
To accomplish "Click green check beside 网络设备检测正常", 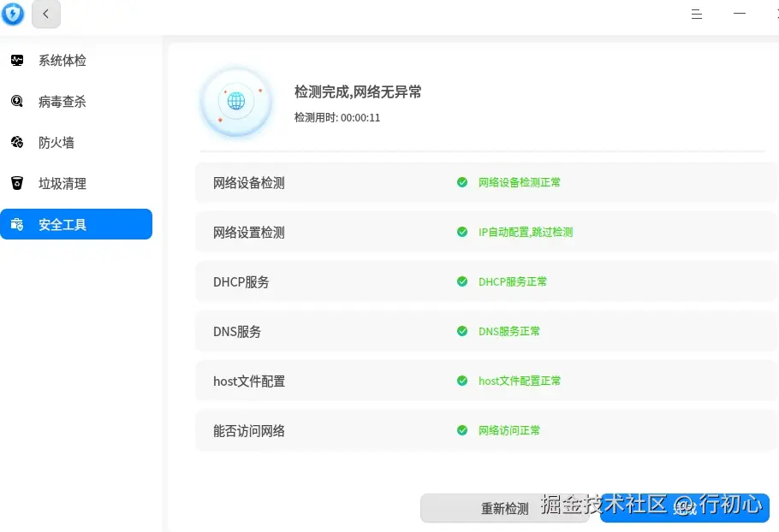I will click(x=462, y=182).
